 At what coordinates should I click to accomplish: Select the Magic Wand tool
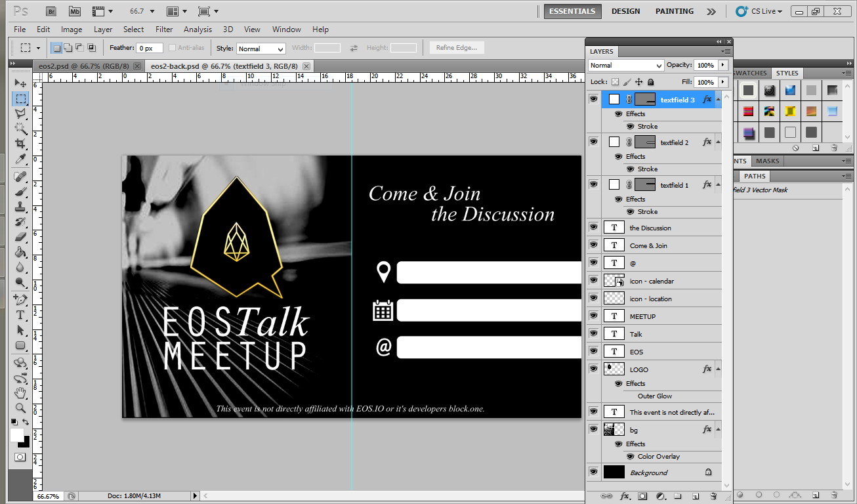pyautogui.click(x=20, y=129)
